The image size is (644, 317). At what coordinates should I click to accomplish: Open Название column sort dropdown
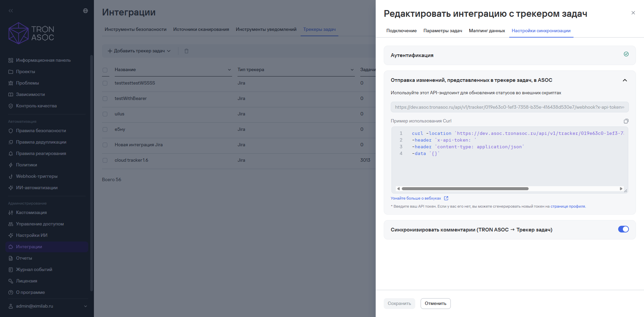pyautogui.click(x=229, y=70)
